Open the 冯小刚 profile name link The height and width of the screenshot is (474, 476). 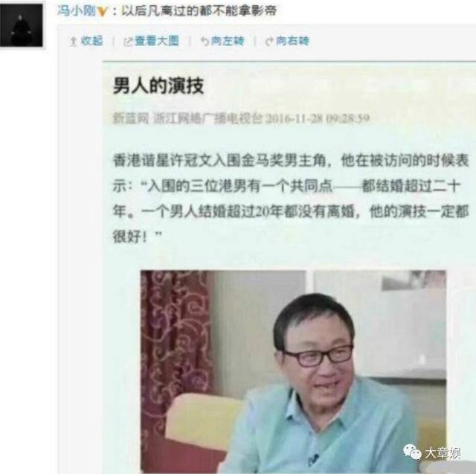(77, 11)
